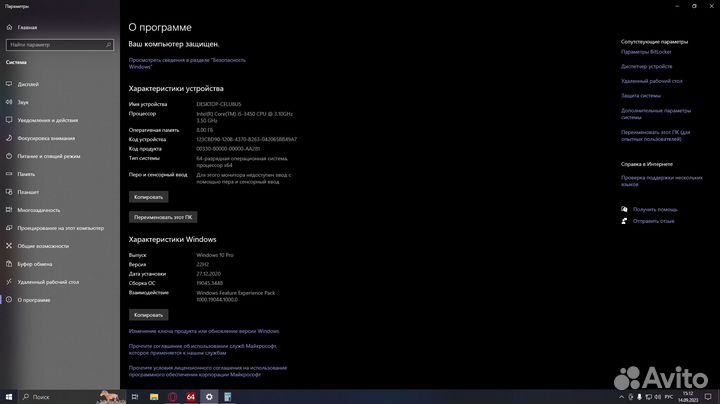Open Microsoft software license terms link
Image resolution: width=720 pixels, height=404 pixels.
(x=208, y=371)
